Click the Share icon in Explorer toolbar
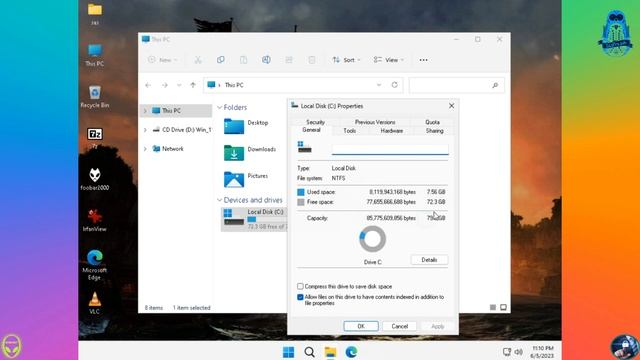The width and height of the screenshot is (640, 360). [x=289, y=60]
